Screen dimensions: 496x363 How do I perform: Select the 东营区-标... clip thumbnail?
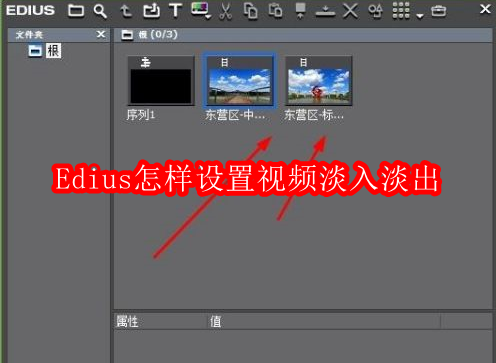point(318,81)
